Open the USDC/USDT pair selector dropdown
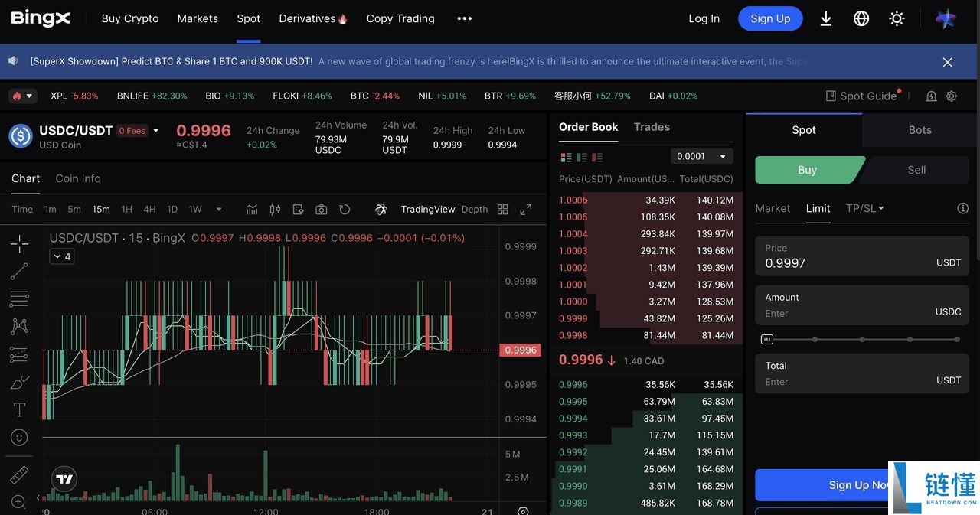980x515 pixels. coord(156,131)
